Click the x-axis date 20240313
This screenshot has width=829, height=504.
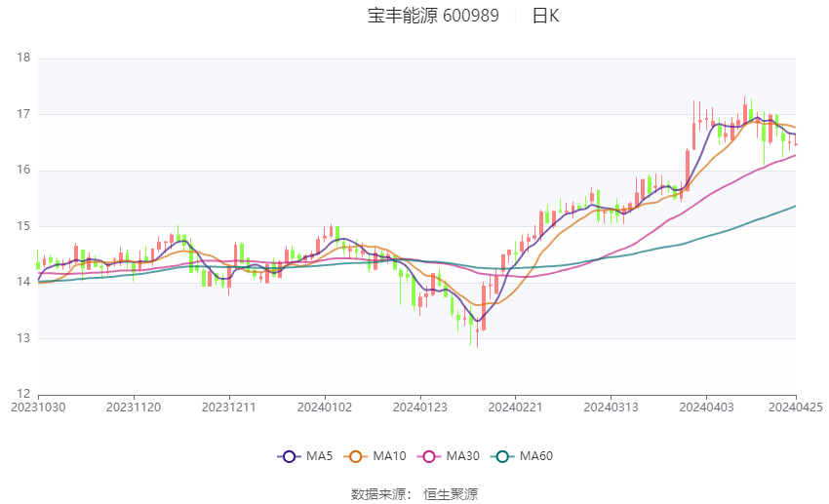(611, 407)
